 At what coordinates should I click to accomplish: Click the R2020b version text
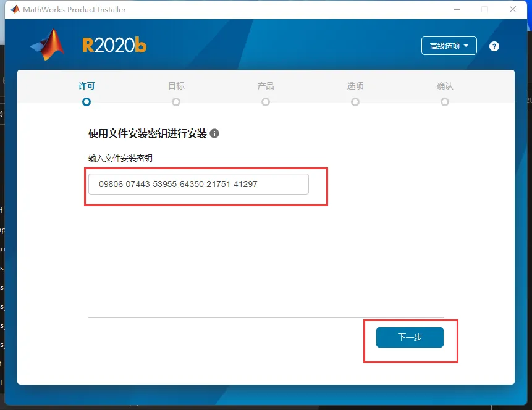[x=114, y=45]
